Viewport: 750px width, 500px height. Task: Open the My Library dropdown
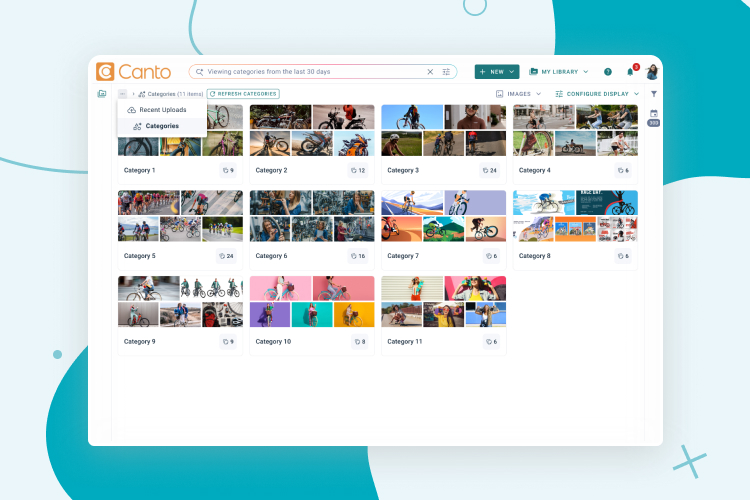pyautogui.click(x=559, y=72)
